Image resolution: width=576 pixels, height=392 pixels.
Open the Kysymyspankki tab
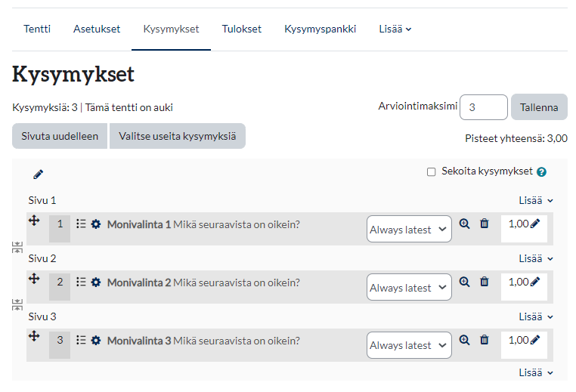(320, 29)
